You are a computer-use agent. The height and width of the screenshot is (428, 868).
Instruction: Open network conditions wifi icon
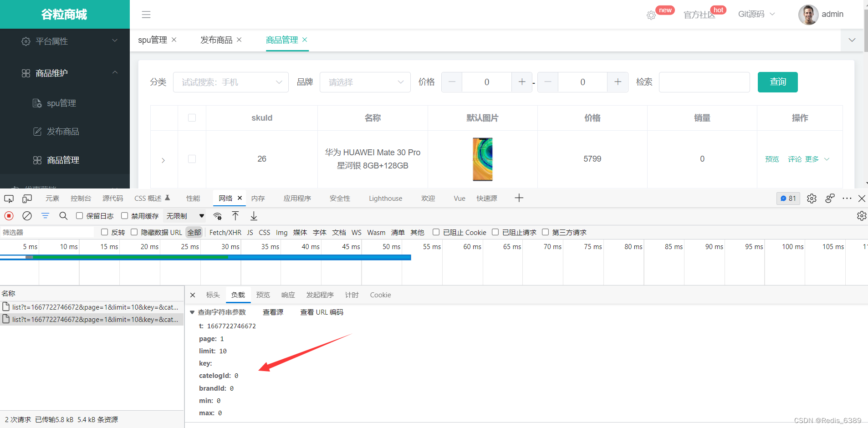pos(218,216)
